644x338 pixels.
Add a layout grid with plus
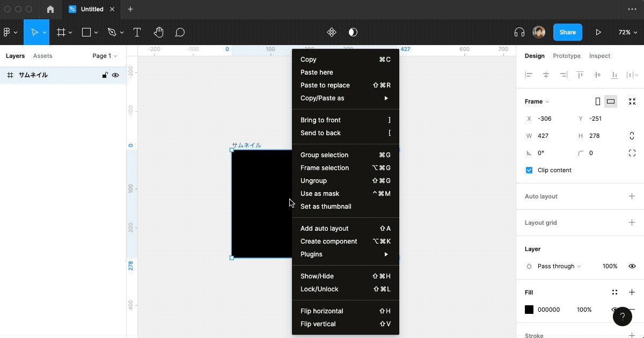(632, 223)
